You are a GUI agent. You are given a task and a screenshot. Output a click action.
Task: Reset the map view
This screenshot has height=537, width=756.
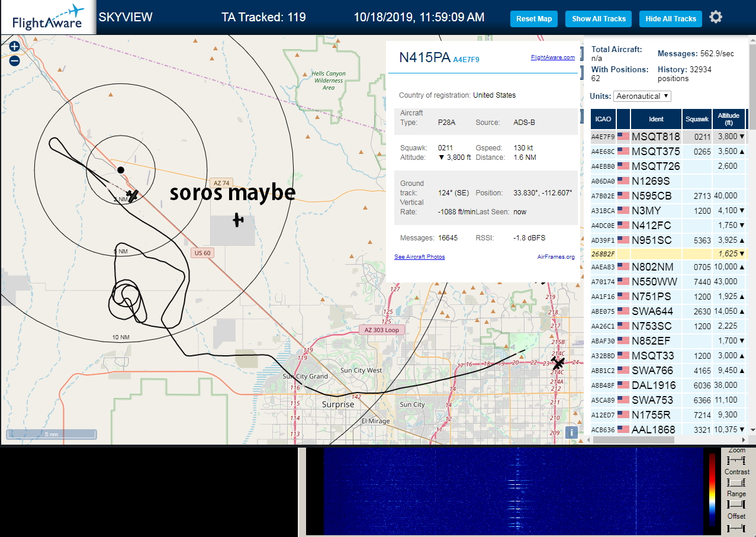pos(534,19)
